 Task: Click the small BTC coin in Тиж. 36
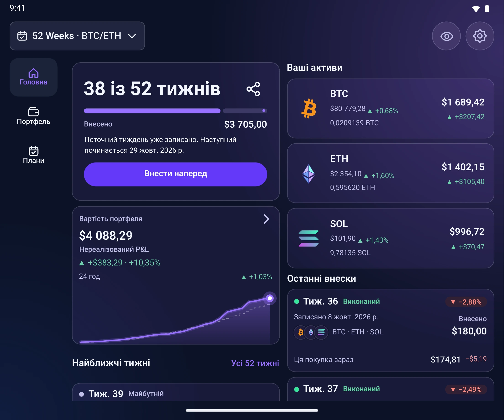300,332
